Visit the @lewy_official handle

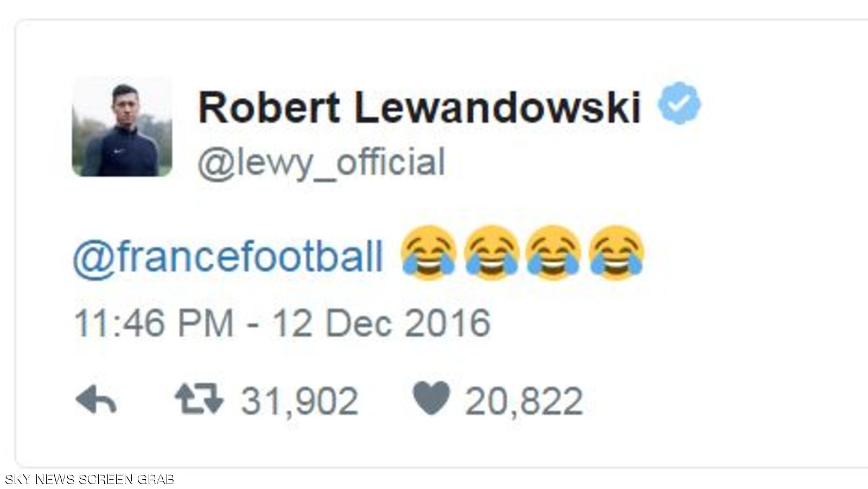tap(321, 163)
